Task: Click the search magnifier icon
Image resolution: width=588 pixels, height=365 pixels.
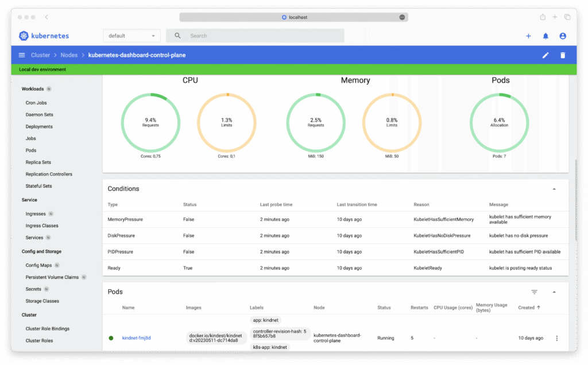Action: 178,36
